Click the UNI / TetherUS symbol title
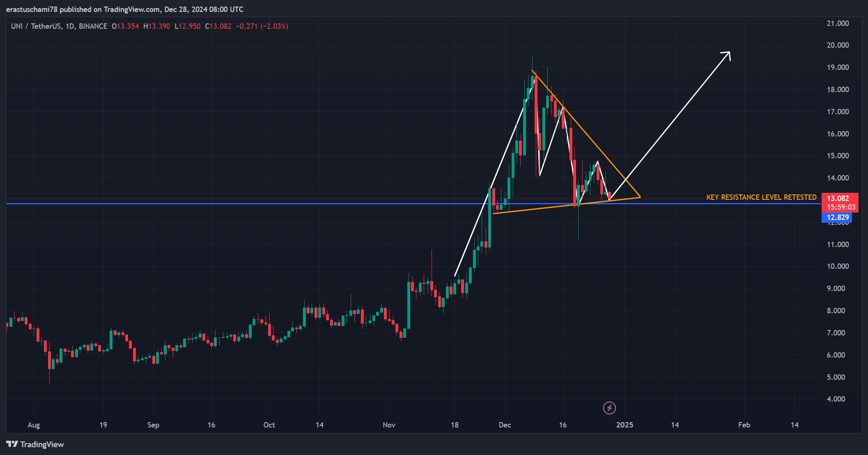Viewport: 868px width, 455px height. (x=36, y=26)
